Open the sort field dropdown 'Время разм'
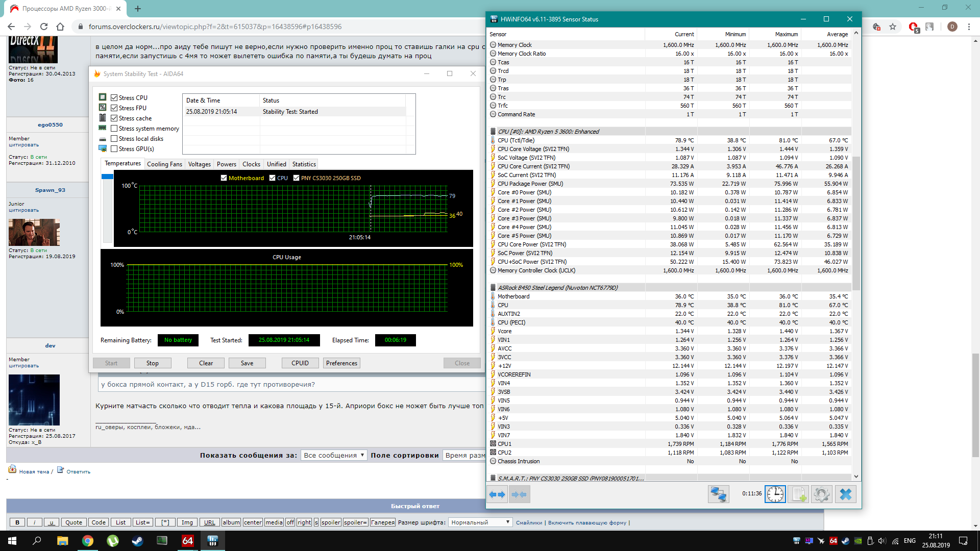Viewport: 980px width, 551px height. point(464,455)
